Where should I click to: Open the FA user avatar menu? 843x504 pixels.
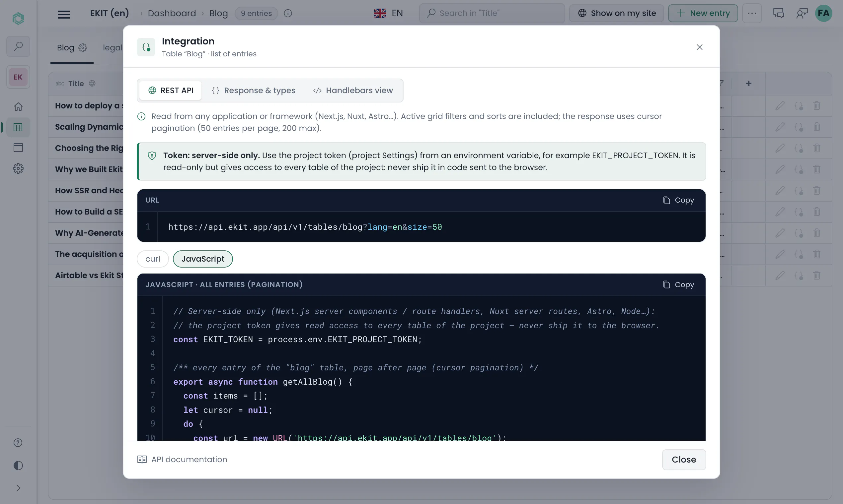(x=823, y=13)
